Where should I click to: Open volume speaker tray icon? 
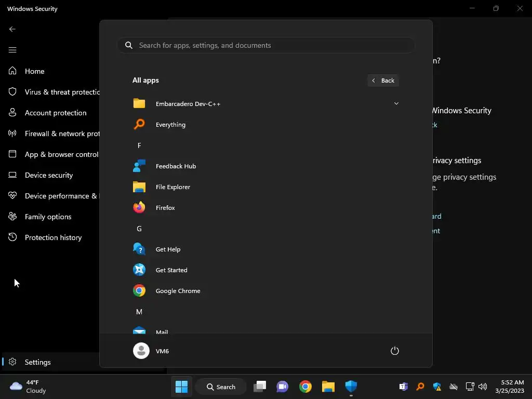483,387
